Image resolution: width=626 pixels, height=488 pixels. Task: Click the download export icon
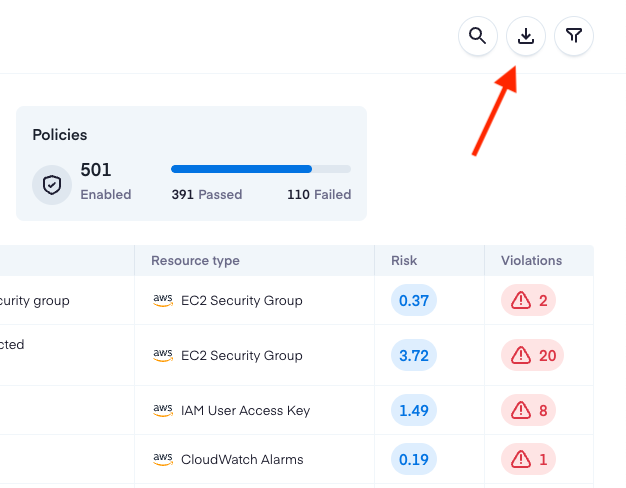(526, 36)
